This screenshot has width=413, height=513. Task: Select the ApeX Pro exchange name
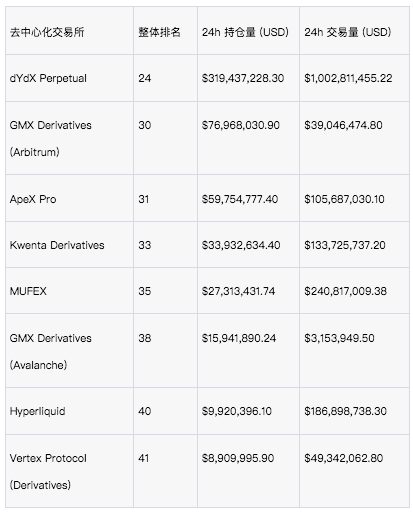coord(33,199)
